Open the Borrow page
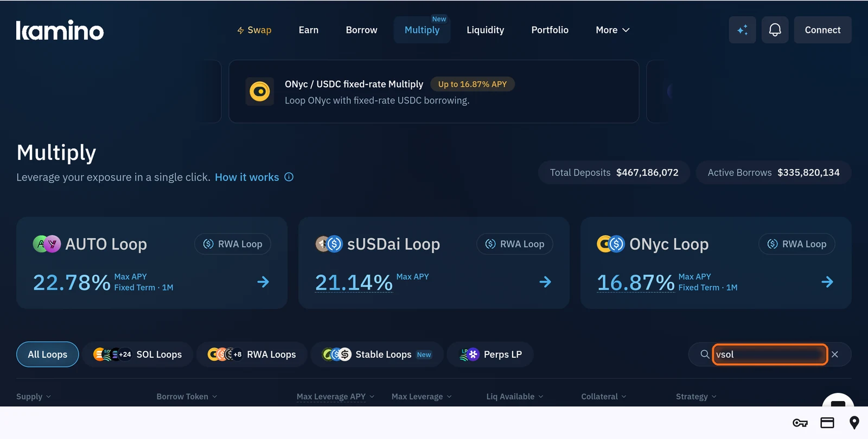The height and width of the screenshot is (439, 868). (x=361, y=30)
